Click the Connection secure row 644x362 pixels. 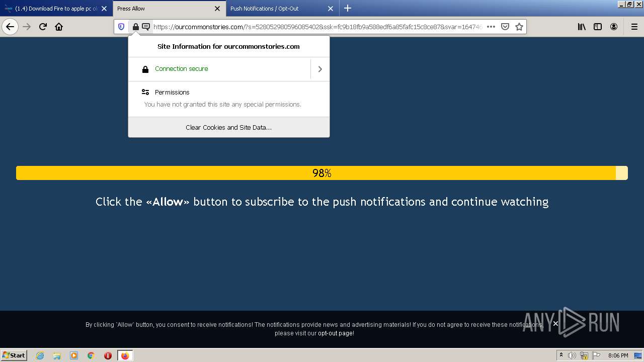[219, 69]
